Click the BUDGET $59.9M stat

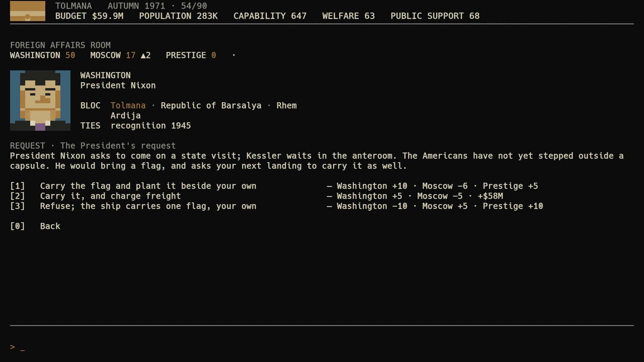pyautogui.click(x=89, y=16)
